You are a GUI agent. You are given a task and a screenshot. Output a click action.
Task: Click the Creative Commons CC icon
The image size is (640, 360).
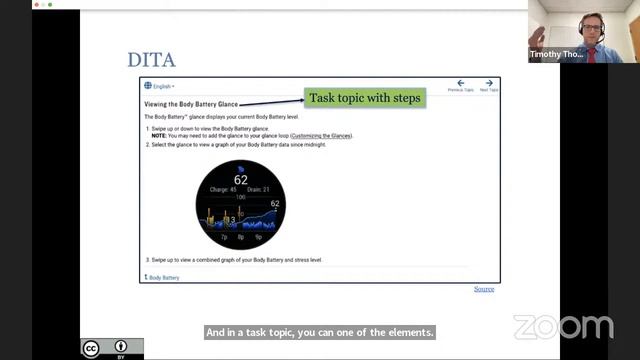click(x=91, y=349)
